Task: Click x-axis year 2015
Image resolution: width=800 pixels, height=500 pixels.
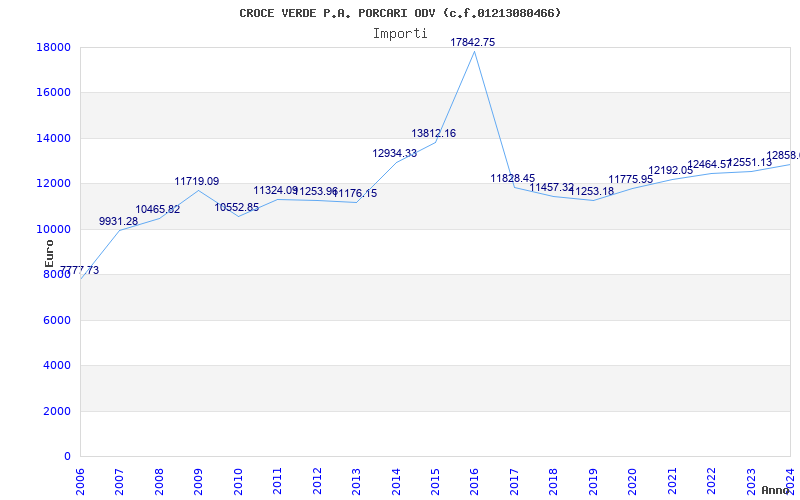Action: point(435,481)
